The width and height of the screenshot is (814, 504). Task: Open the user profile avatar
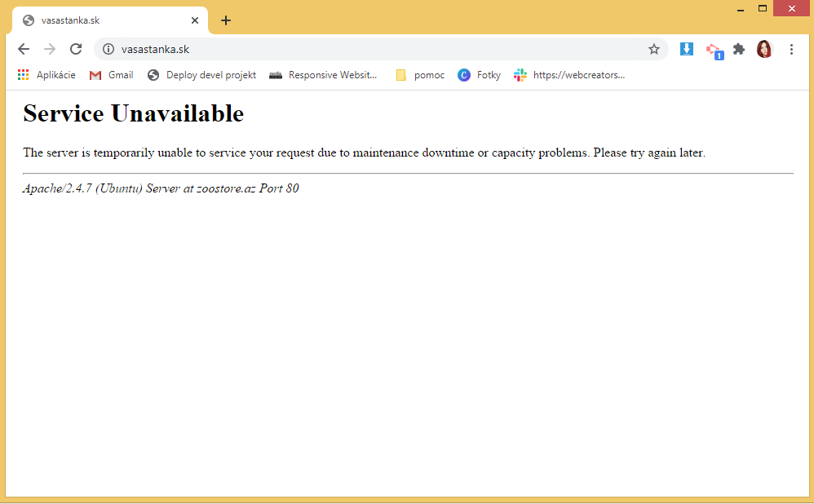(764, 49)
